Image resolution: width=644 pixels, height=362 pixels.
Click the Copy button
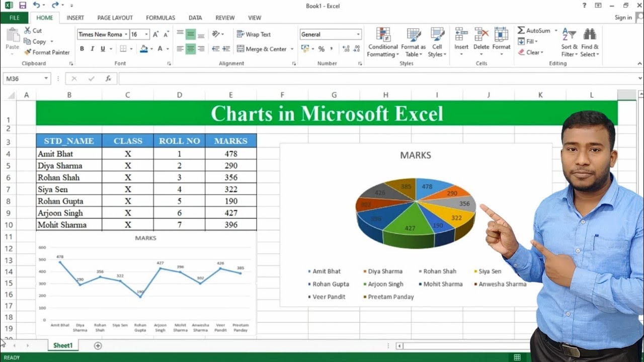(x=35, y=42)
